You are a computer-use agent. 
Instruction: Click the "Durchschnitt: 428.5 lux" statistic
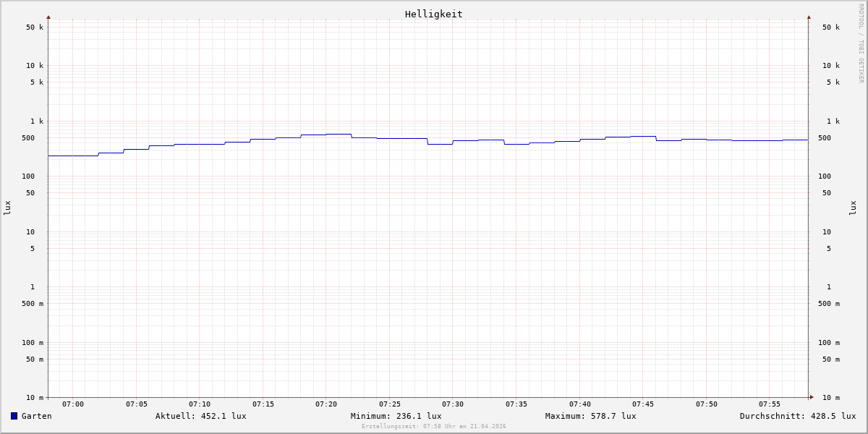[x=797, y=416]
